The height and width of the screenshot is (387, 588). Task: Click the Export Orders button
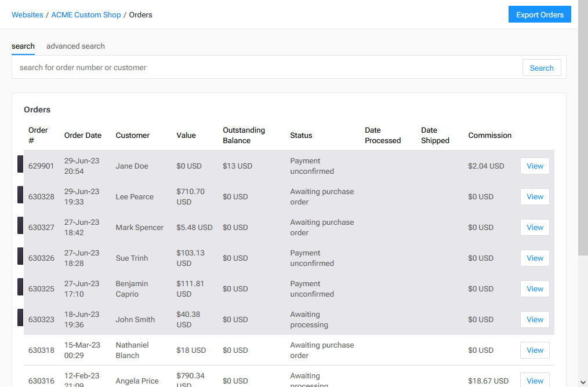pos(539,14)
